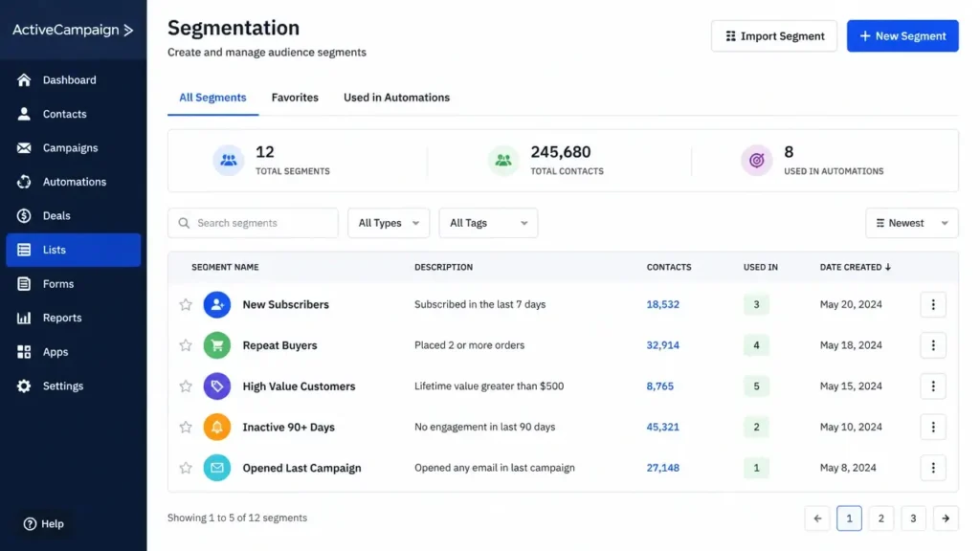The height and width of the screenshot is (551, 980).
Task: Click the Total Segments people icon
Action: click(x=228, y=160)
